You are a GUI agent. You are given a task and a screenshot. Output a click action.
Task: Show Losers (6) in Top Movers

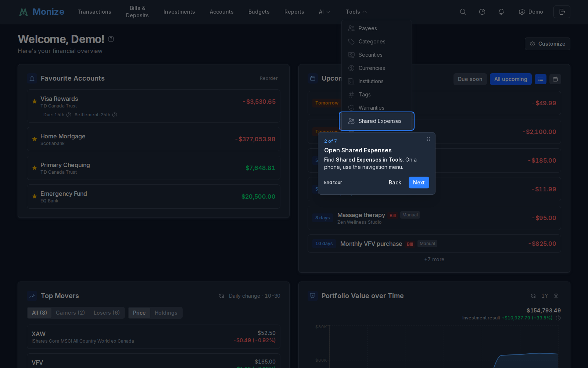(107, 313)
